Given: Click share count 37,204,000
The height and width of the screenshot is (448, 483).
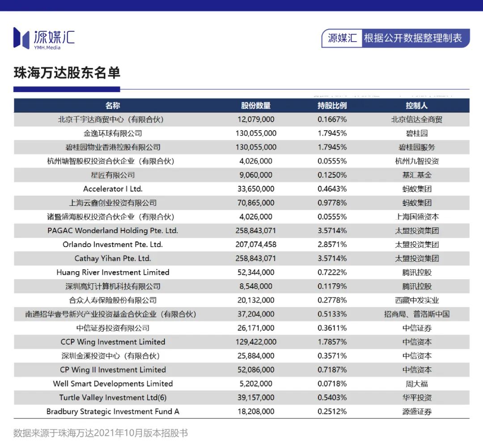Looking at the screenshot, I should tap(256, 314).
